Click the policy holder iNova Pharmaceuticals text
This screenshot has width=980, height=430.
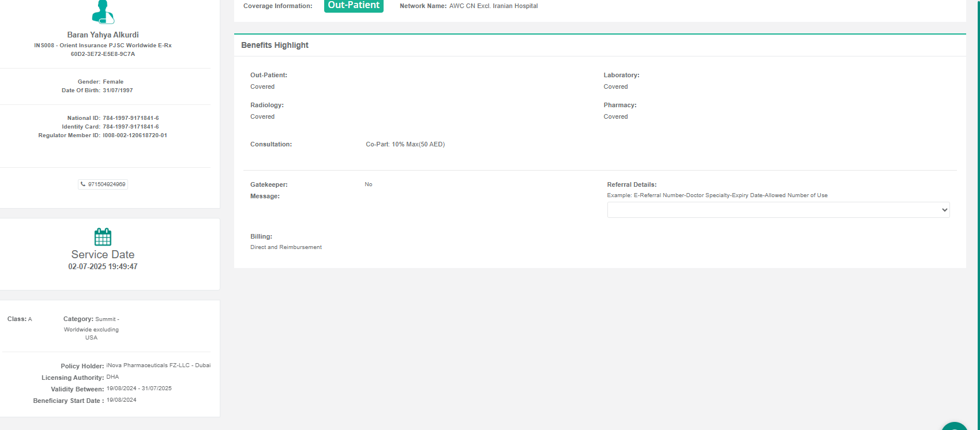point(158,365)
